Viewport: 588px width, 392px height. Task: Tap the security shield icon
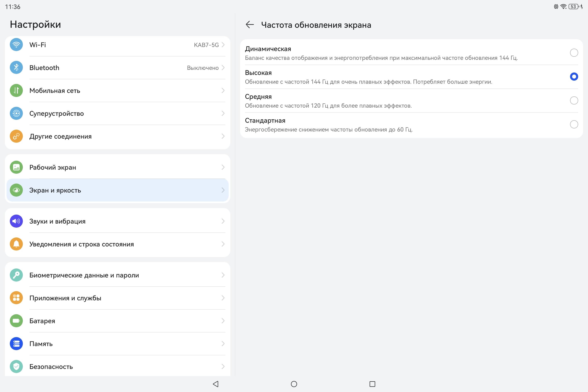click(16, 366)
